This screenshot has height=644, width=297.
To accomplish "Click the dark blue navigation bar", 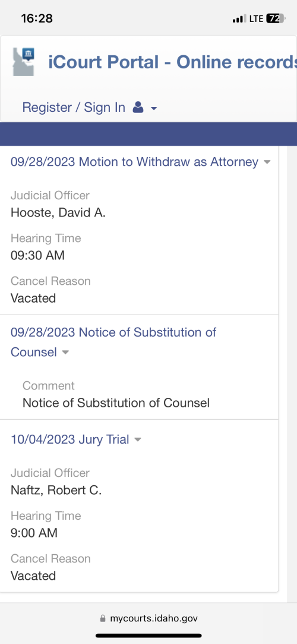I will point(148,134).
